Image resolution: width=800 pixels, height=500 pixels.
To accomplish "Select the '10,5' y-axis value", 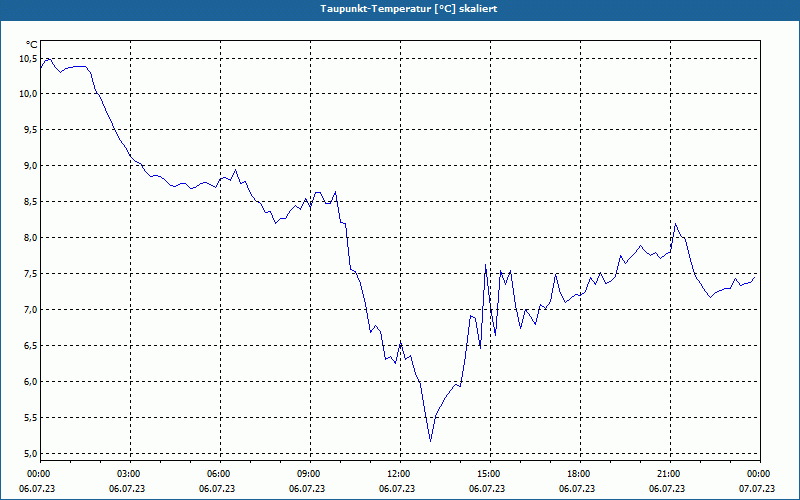I will coord(28,59).
